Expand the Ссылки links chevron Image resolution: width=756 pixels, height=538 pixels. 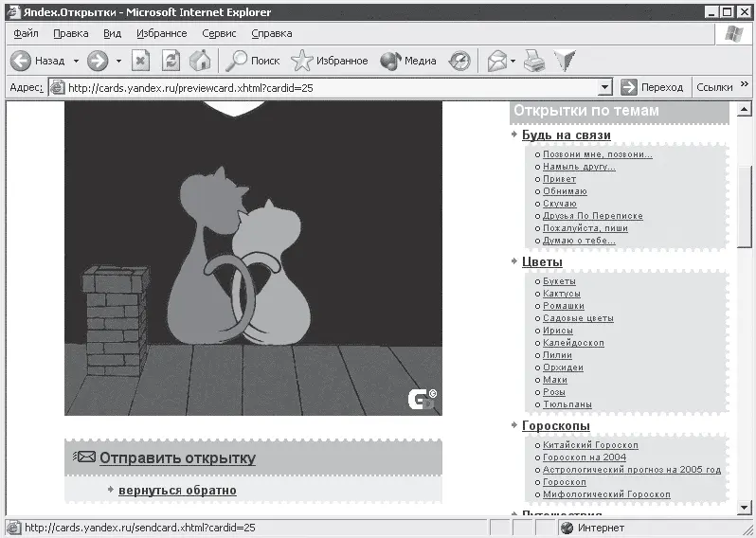click(x=745, y=84)
